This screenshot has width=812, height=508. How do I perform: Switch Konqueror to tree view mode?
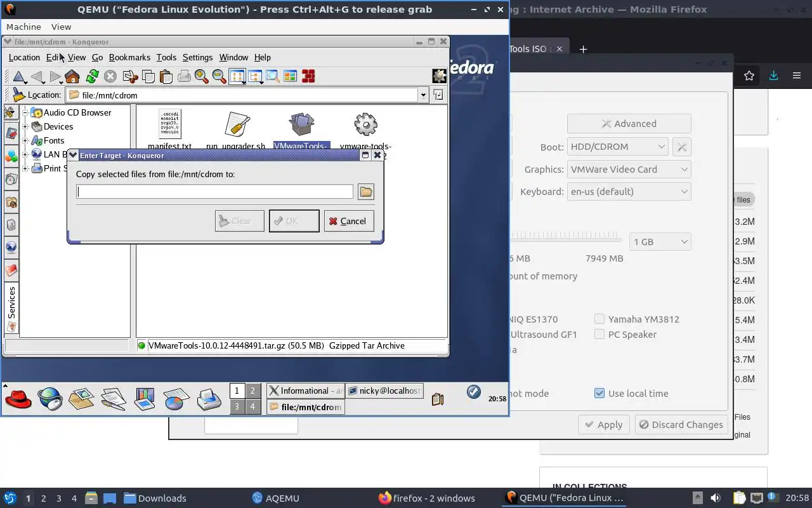(255, 77)
